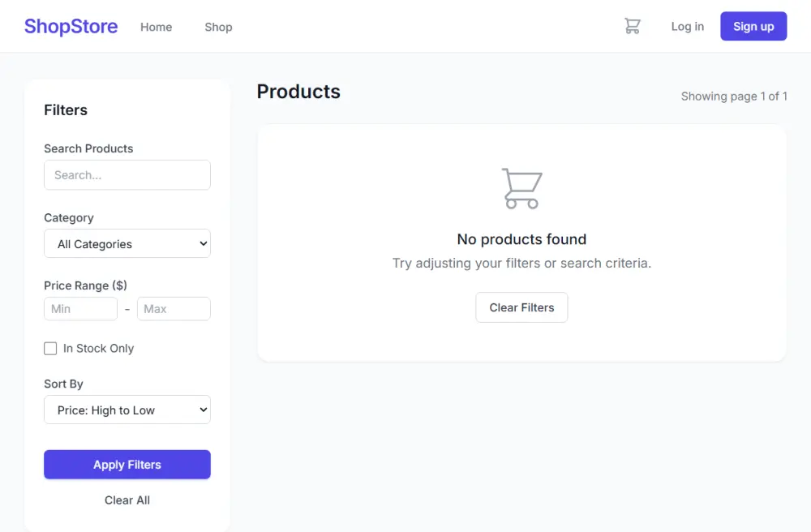Click the Showing page 1 of 1 text
The image size is (811, 532).
[734, 96]
